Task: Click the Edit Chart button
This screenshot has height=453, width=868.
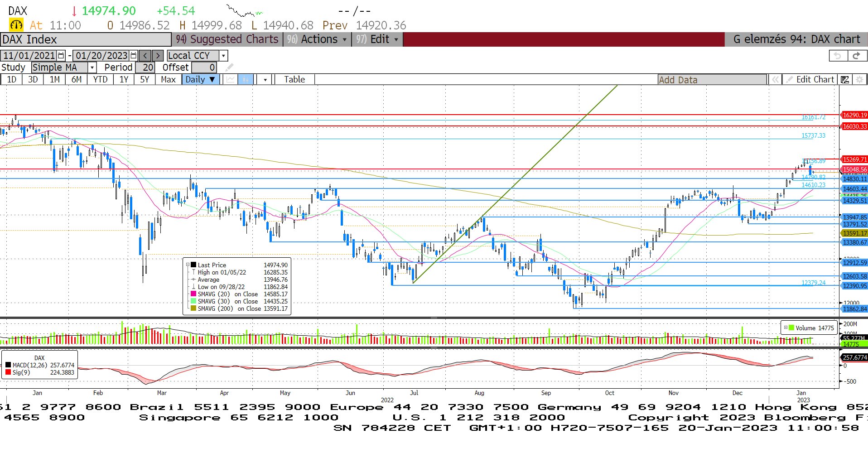Action: 810,80
